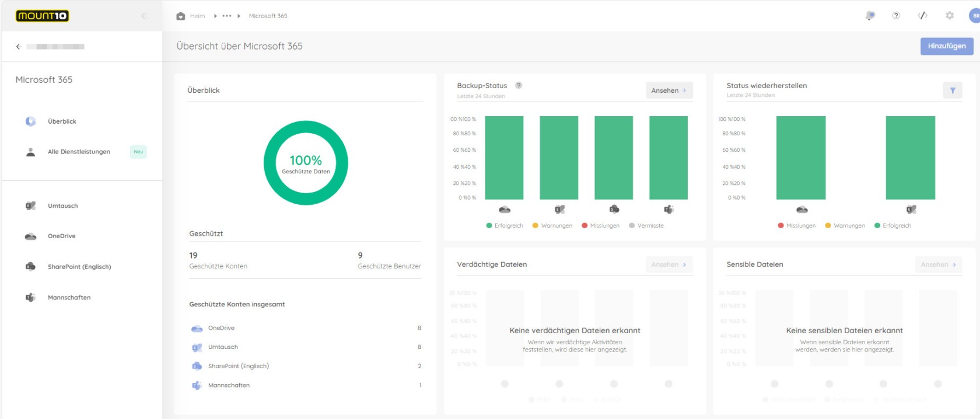Click the code brackets icon in header
Image resolution: width=980 pixels, height=419 pixels.
click(x=923, y=16)
